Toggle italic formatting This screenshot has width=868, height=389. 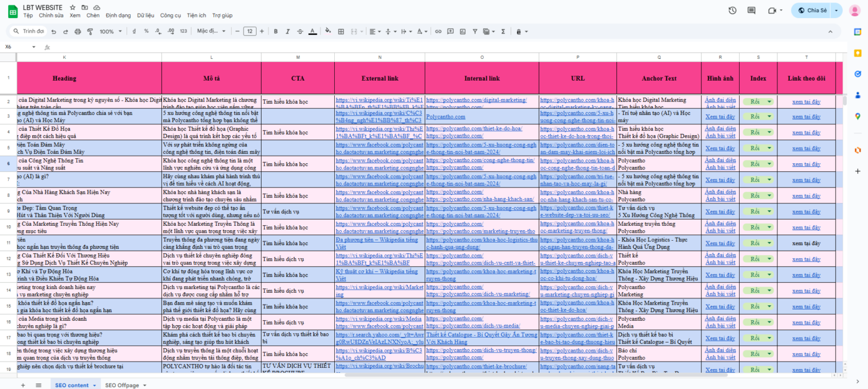pyautogui.click(x=288, y=31)
